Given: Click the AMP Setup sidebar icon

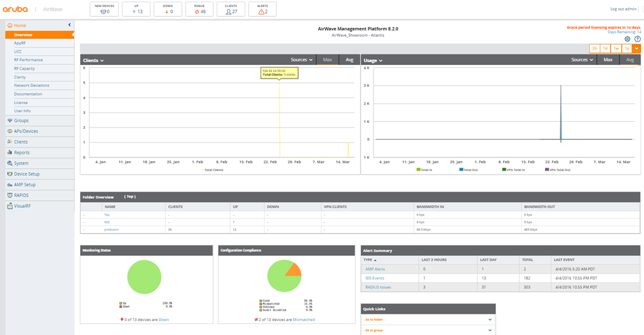Looking at the screenshot, I should (10, 184).
